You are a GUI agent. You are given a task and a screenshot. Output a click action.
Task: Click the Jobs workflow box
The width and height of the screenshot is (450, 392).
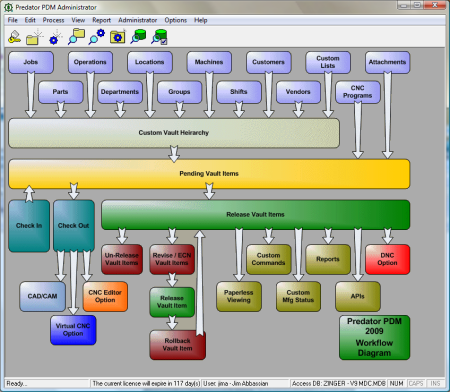31,62
